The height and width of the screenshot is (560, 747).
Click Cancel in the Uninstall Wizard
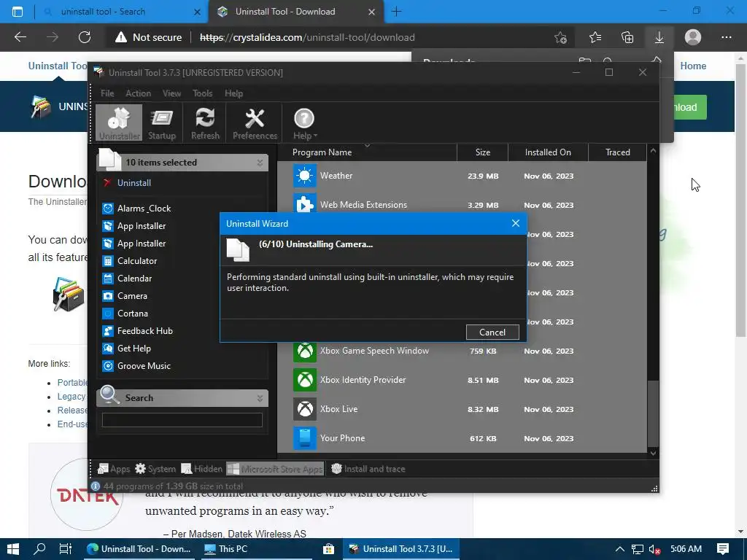pyautogui.click(x=492, y=332)
